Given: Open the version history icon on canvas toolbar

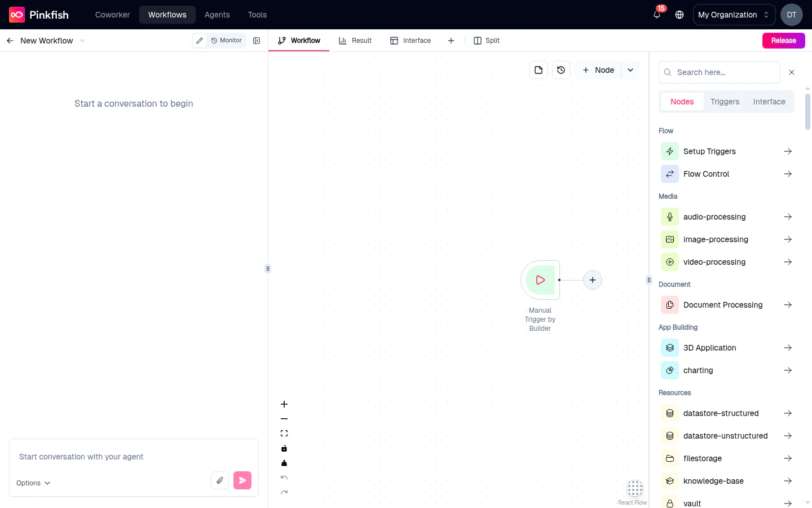Looking at the screenshot, I should [x=561, y=69].
